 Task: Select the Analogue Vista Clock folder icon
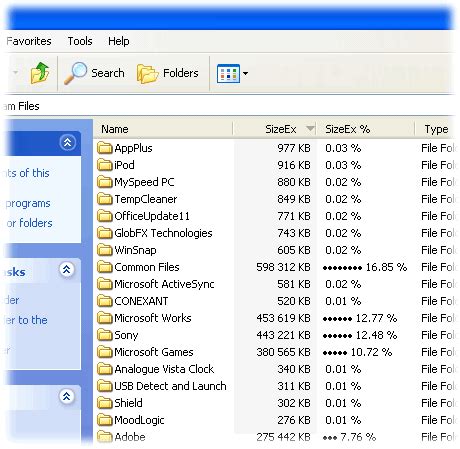[105, 369]
